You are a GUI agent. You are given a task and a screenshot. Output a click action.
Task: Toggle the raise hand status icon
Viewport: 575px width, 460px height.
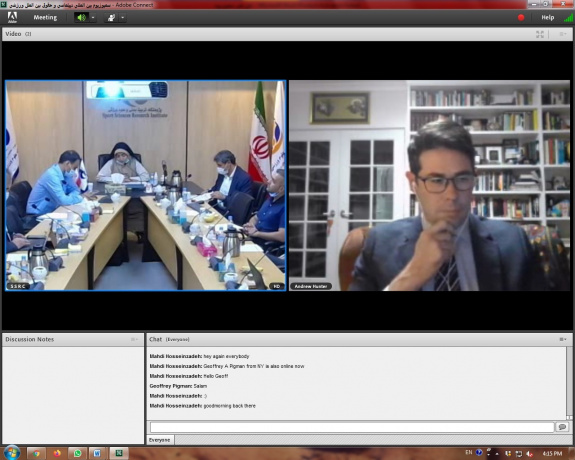[111, 17]
